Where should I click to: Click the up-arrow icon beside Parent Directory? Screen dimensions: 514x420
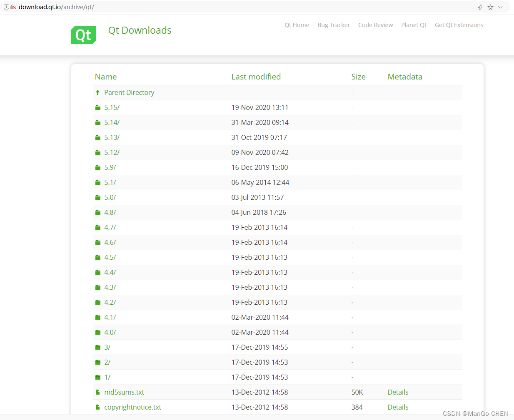click(97, 92)
